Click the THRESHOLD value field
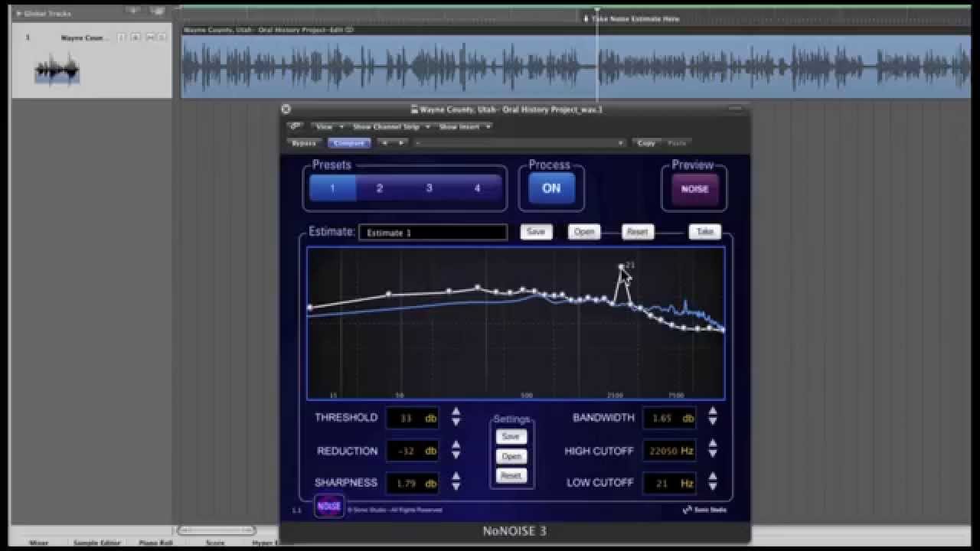The image size is (980, 551). pyautogui.click(x=413, y=418)
